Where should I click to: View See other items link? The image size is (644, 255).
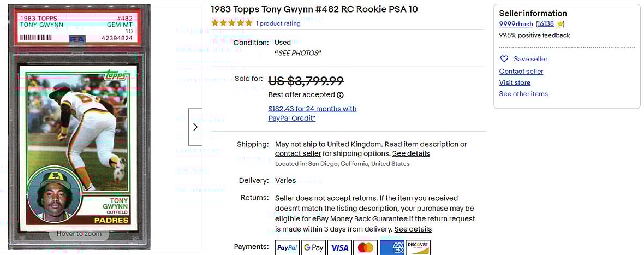(523, 94)
